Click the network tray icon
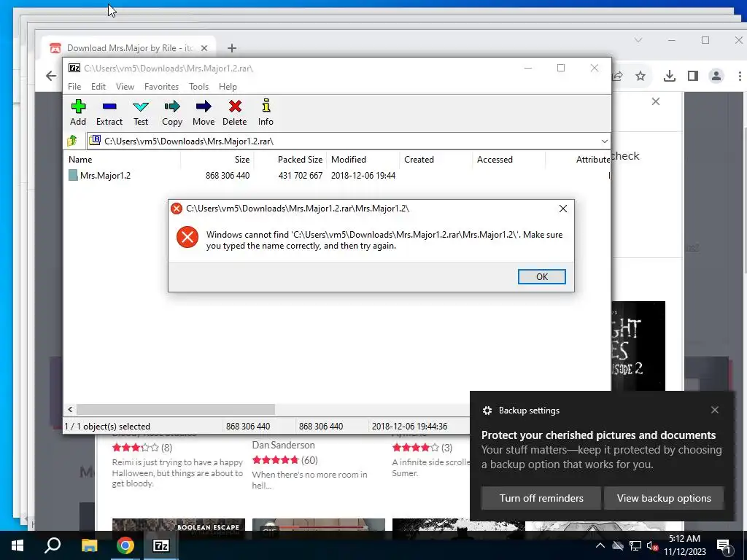Screen dimensions: 747x560 point(635,545)
